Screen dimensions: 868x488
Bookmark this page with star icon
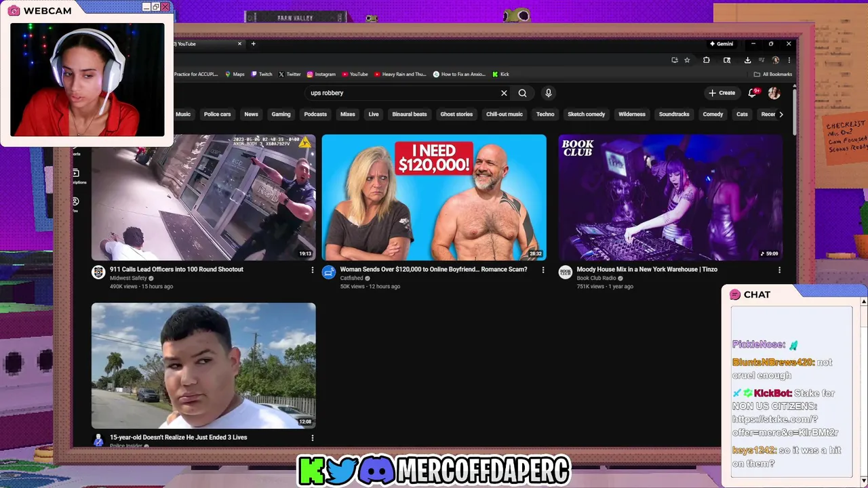click(687, 60)
